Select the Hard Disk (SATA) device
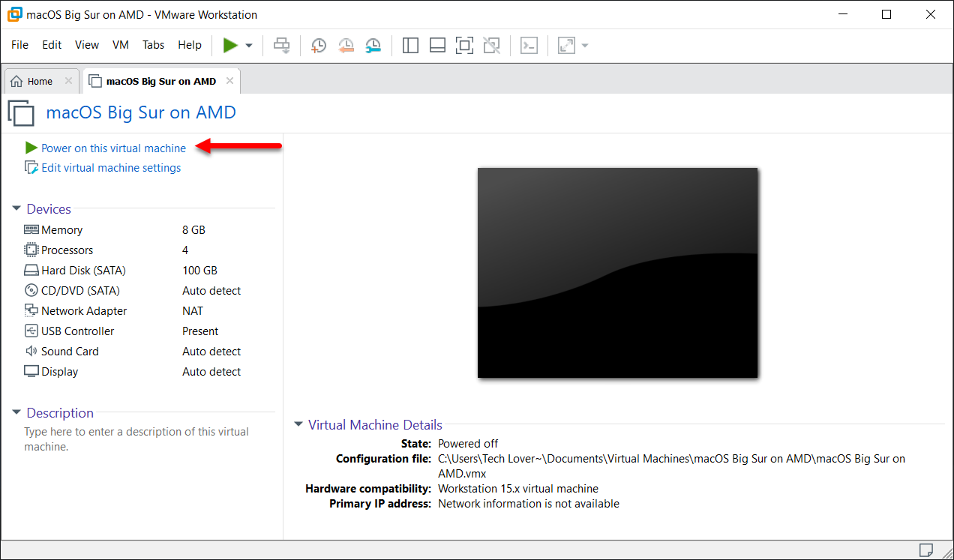The height and width of the screenshot is (560, 954). 149,271
